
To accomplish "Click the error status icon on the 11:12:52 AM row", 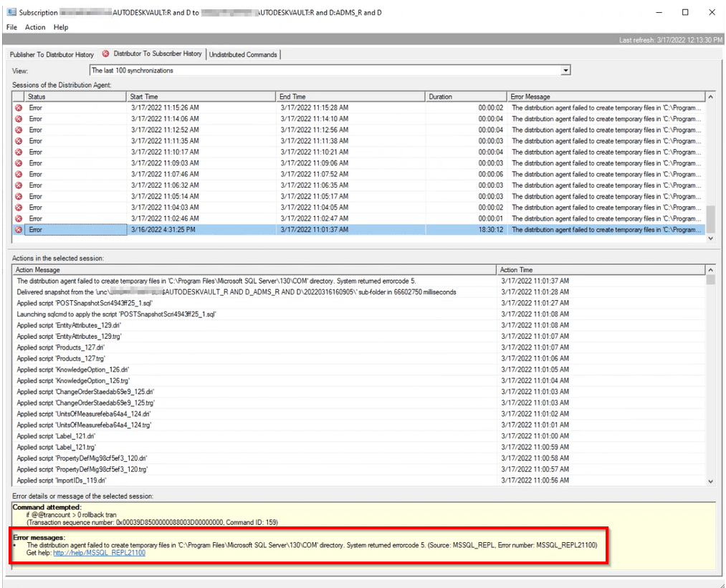I will [19, 130].
